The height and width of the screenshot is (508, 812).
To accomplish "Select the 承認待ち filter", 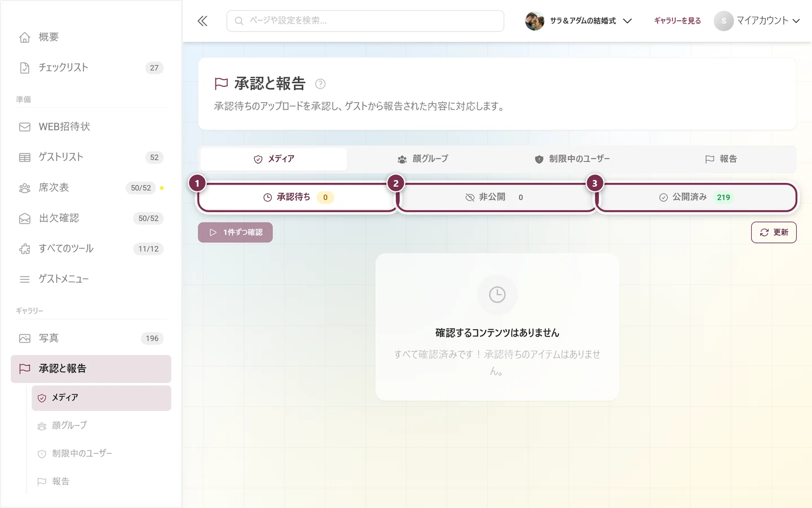I will pyautogui.click(x=298, y=198).
